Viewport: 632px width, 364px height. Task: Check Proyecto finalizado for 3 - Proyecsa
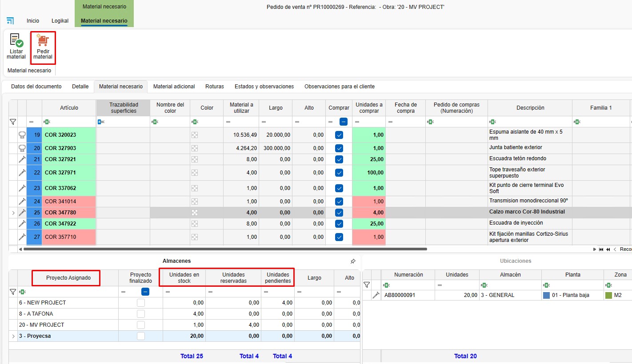coord(141,336)
